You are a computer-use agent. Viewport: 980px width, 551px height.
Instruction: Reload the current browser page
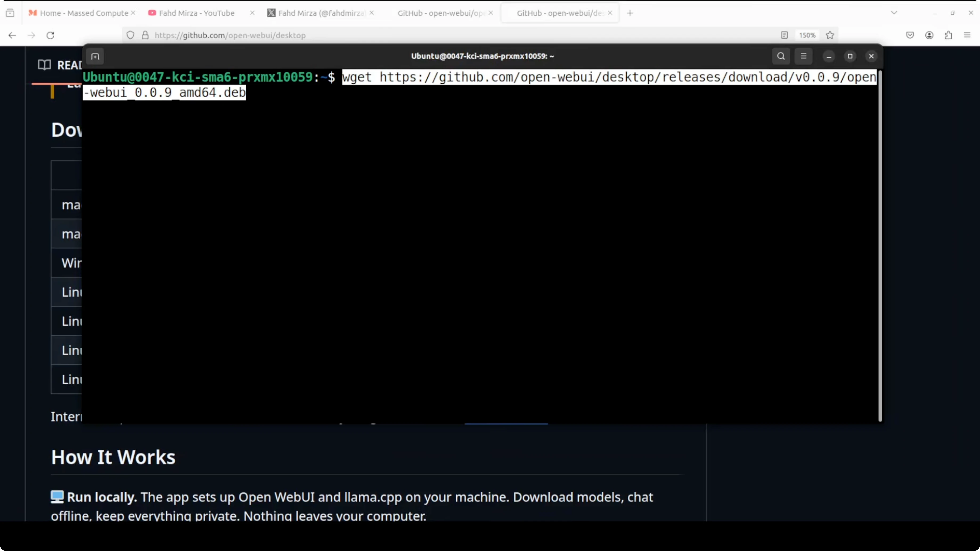[50, 35]
